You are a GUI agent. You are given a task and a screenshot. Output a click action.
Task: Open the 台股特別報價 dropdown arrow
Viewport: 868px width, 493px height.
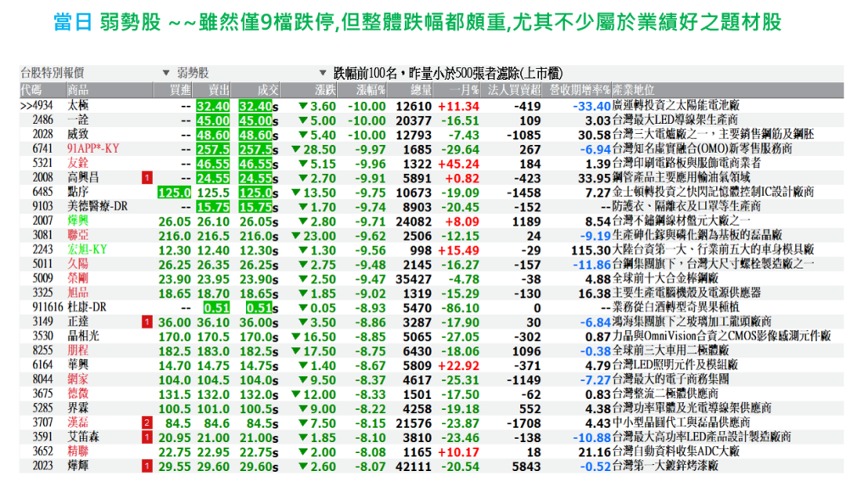coord(165,74)
